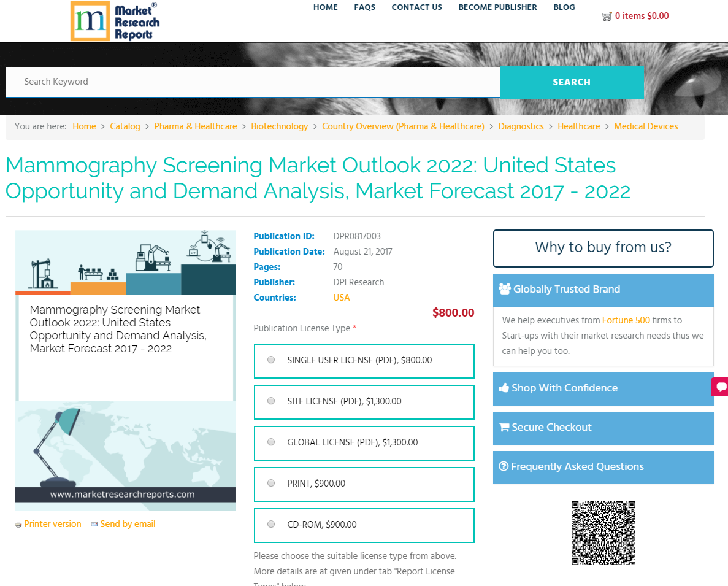The image size is (728, 586).
Task: Click the question mark icon in FAQ panel
Action: 504,466
